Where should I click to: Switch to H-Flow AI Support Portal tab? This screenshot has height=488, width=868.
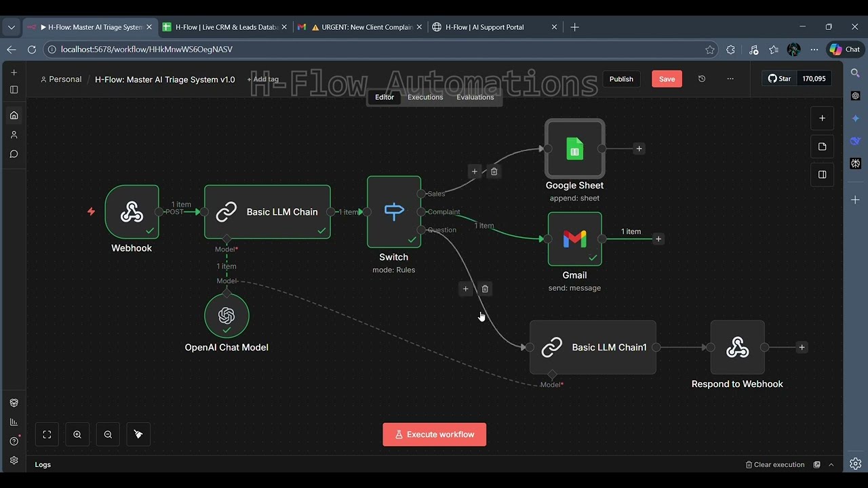point(495,27)
